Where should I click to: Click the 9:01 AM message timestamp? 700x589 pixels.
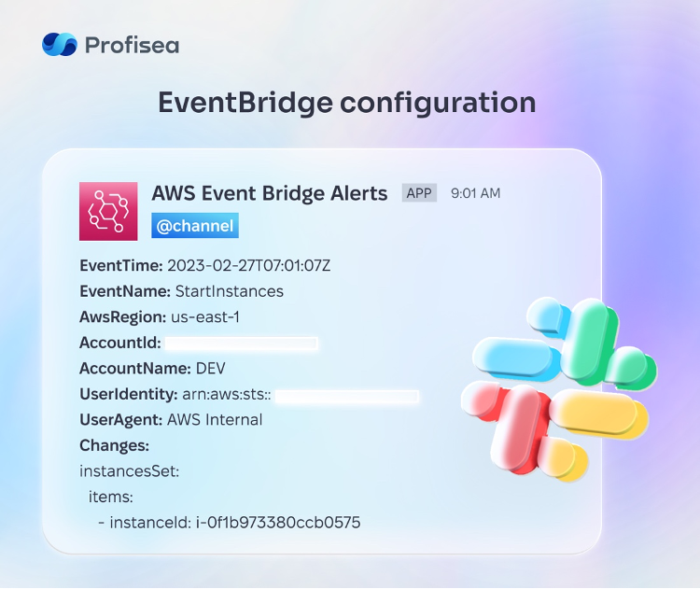tap(475, 193)
